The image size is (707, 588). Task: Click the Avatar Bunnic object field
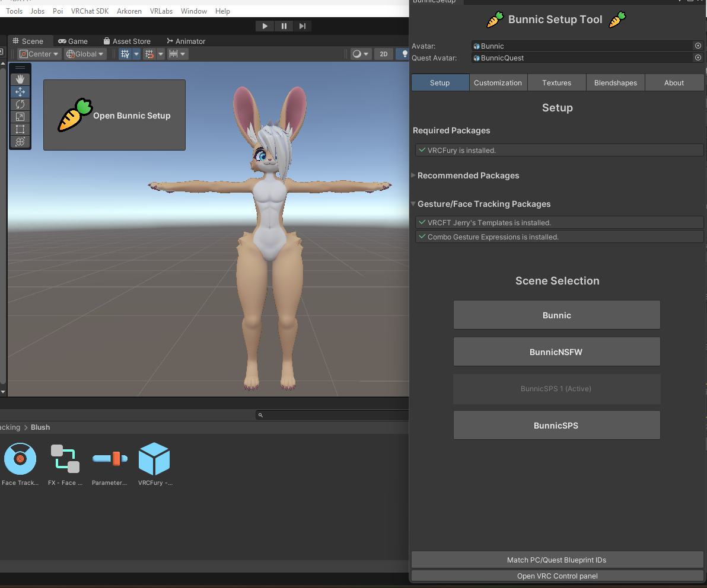tap(582, 46)
